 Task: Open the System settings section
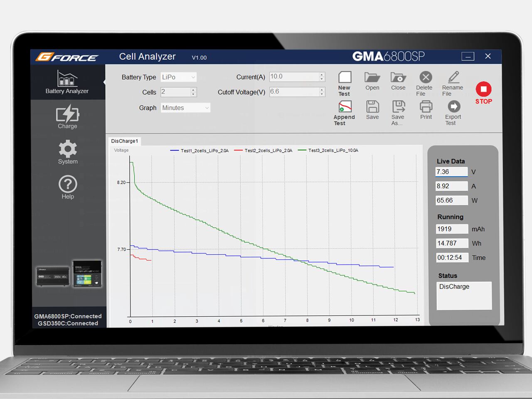coord(68,152)
